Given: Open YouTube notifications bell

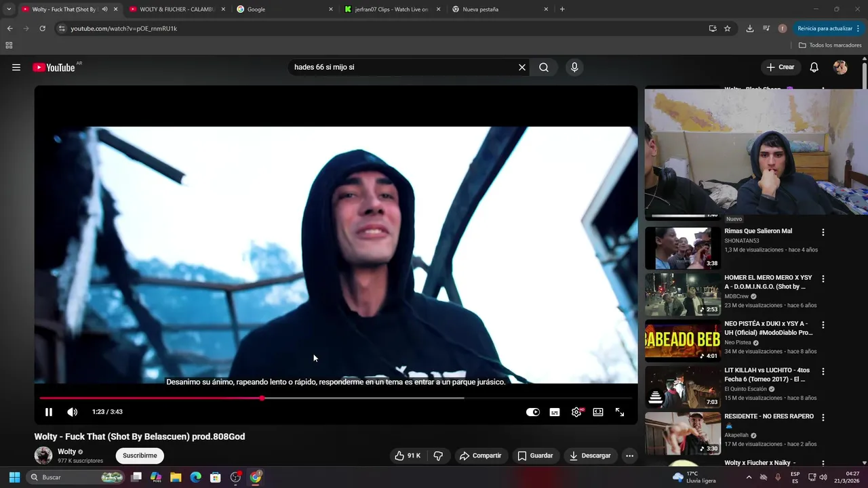Looking at the screenshot, I should [814, 67].
